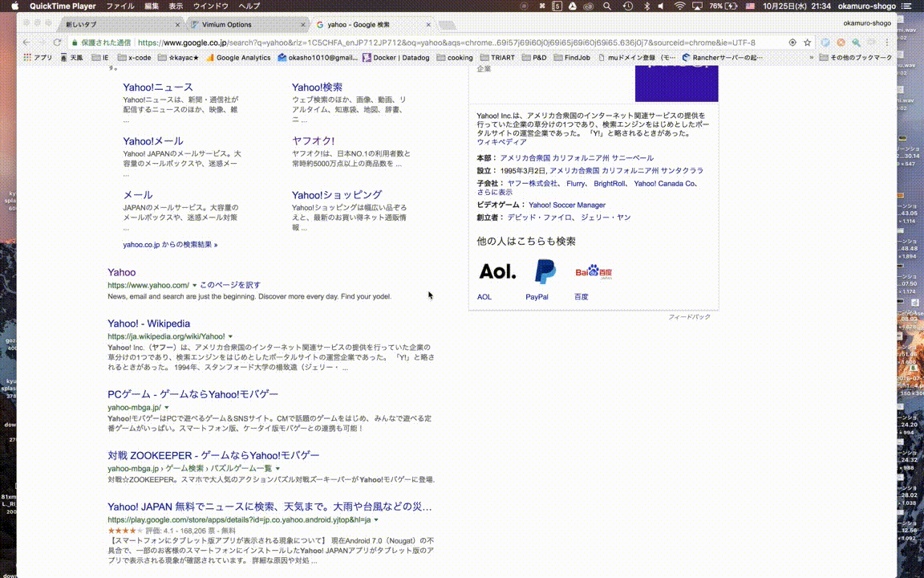Open the ファイル menu

(x=120, y=6)
